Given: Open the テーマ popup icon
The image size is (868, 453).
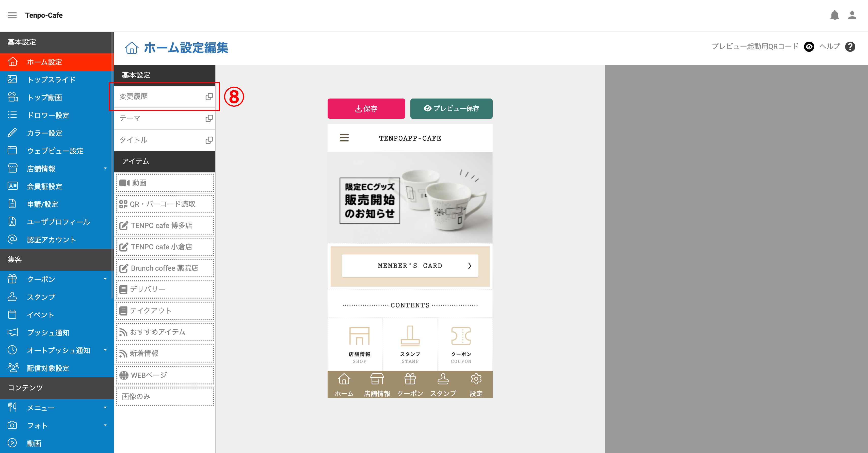Looking at the screenshot, I should click(209, 119).
